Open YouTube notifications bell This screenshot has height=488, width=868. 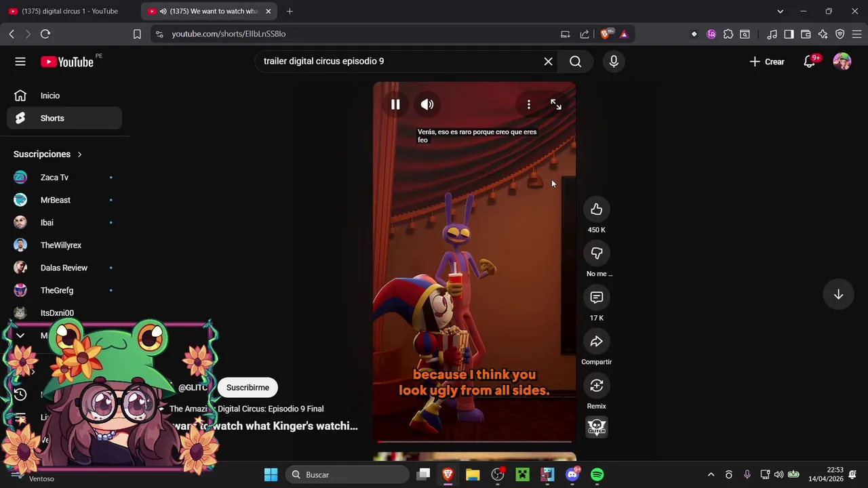point(809,62)
